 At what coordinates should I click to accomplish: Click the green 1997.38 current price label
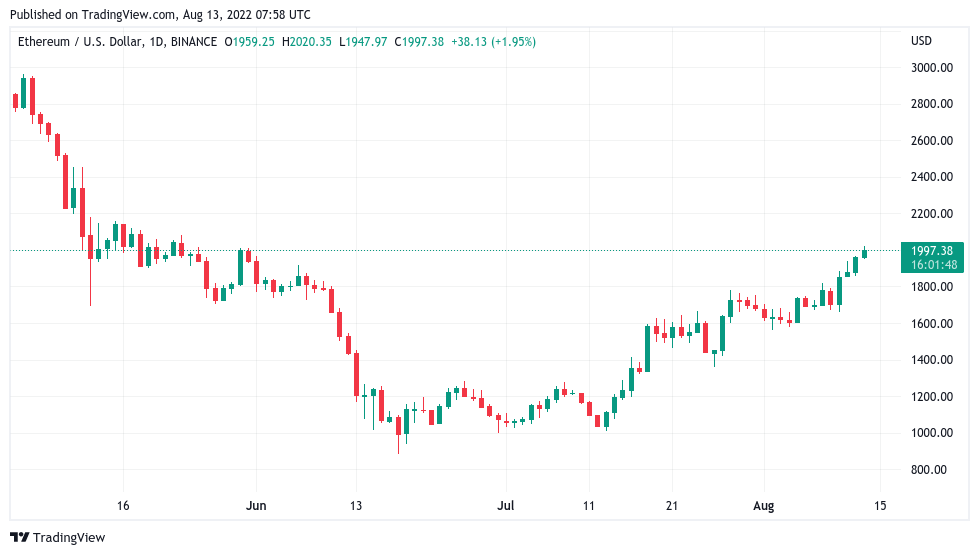[x=931, y=250]
